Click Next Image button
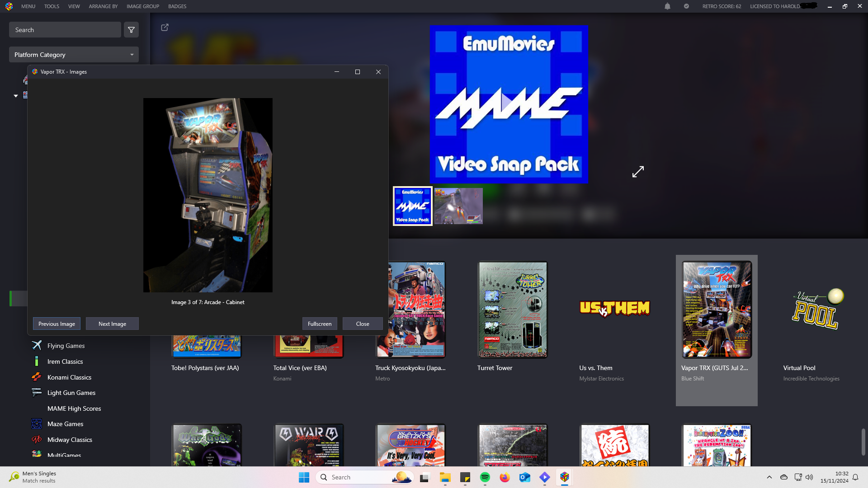The image size is (868, 488). [x=112, y=324]
